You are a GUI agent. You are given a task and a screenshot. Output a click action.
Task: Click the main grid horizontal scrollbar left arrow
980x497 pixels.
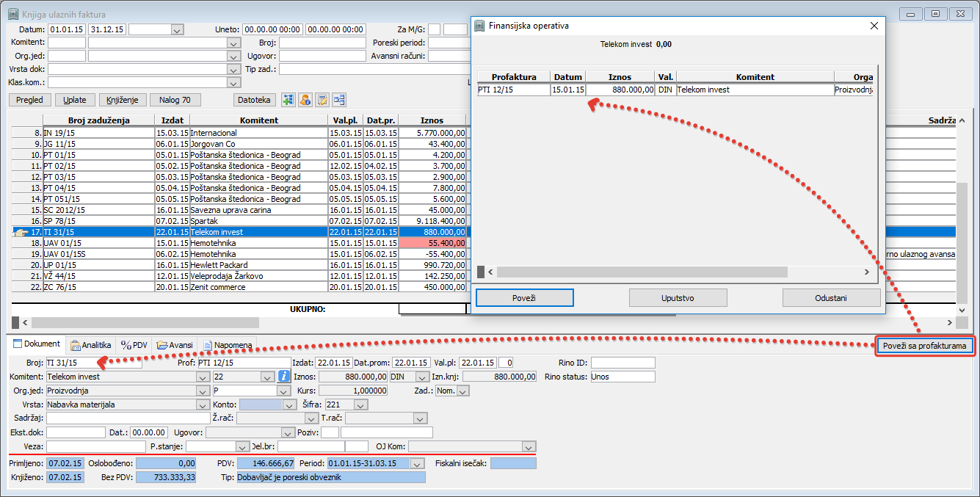tap(26, 322)
